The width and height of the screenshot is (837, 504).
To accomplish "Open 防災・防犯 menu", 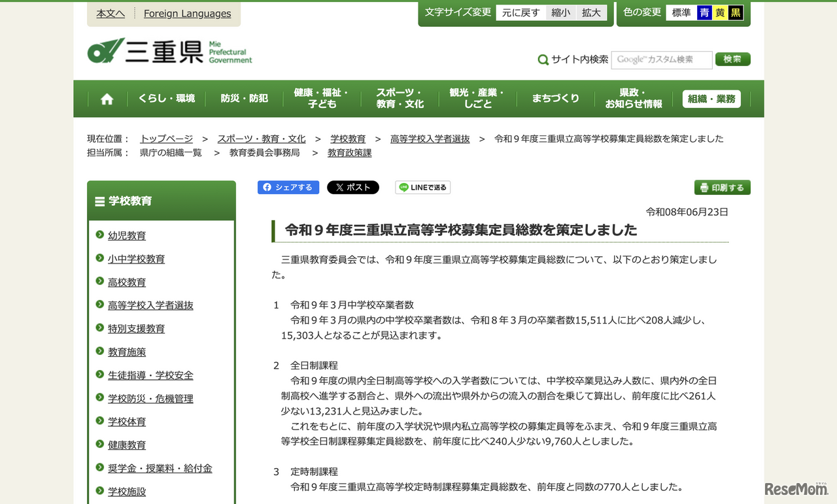I will [x=244, y=99].
